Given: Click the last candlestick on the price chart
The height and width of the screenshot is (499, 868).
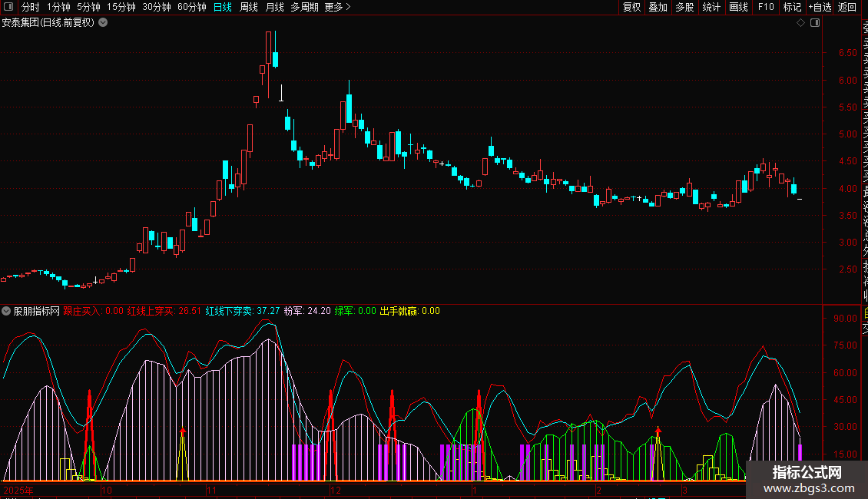Looking at the screenshot, I should tap(800, 199).
